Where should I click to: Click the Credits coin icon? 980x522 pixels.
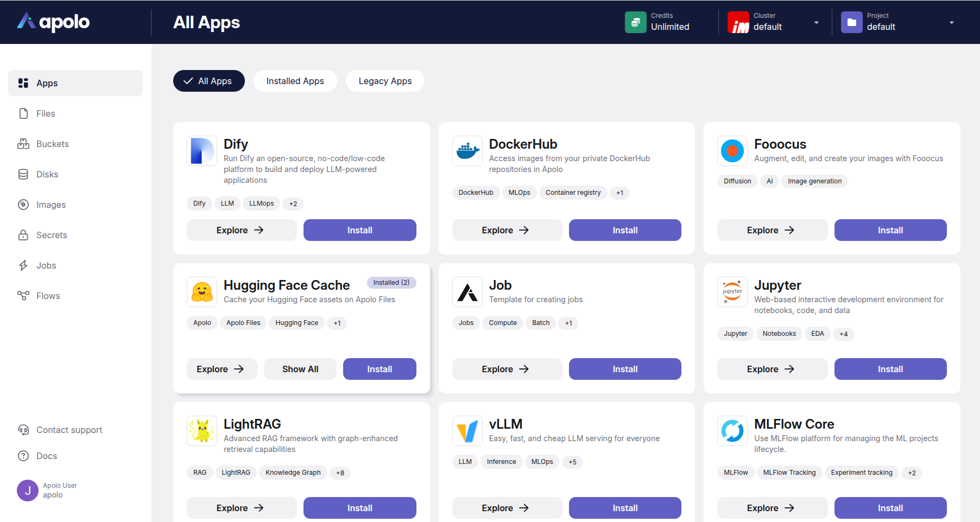coord(636,22)
